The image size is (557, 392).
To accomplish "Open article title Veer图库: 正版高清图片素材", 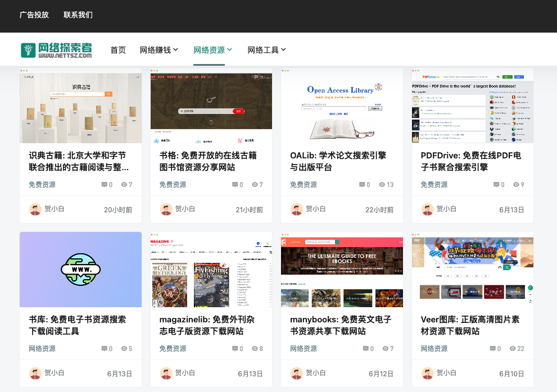I will click(470, 325).
